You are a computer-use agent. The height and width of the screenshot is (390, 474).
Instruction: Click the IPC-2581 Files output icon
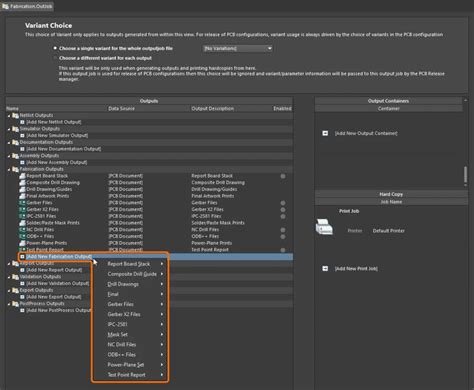point(22,216)
